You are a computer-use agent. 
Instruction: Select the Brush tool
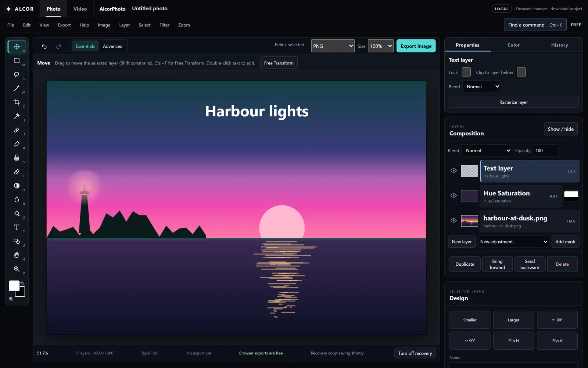(17, 144)
